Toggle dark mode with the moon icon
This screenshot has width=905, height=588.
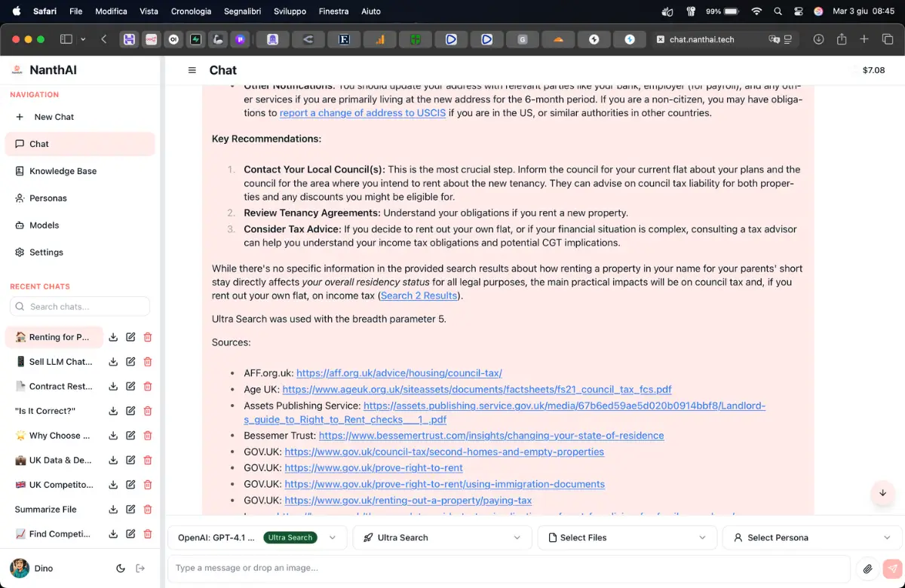click(x=121, y=568)
